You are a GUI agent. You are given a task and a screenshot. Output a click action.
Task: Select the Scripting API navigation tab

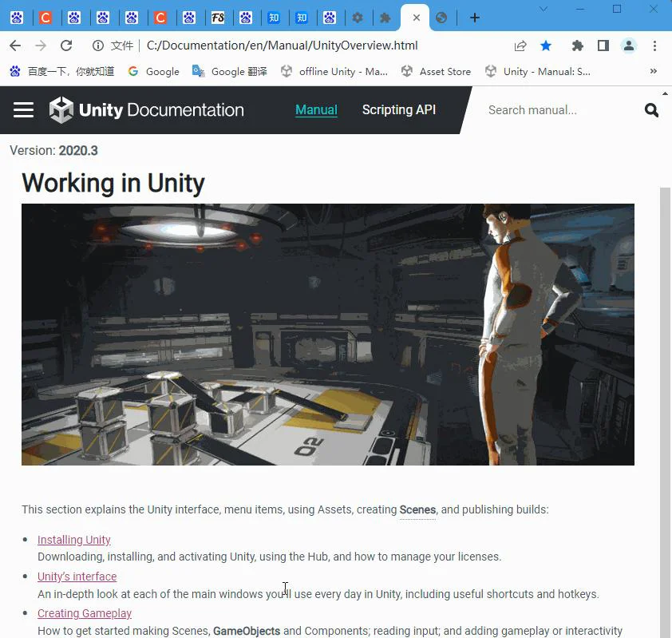click(x=399, y=109)
